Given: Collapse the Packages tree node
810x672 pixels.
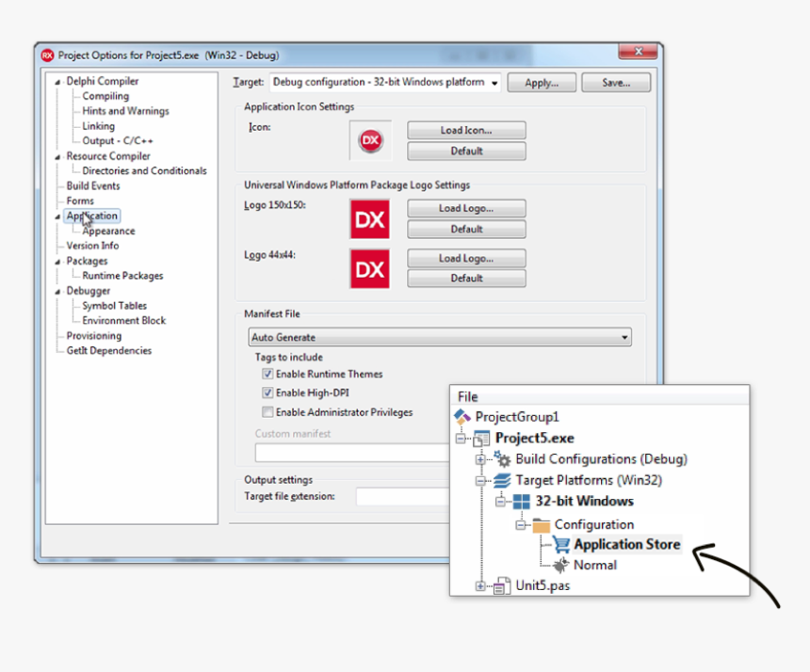Looking at the screenshot, I should (58, 261).
